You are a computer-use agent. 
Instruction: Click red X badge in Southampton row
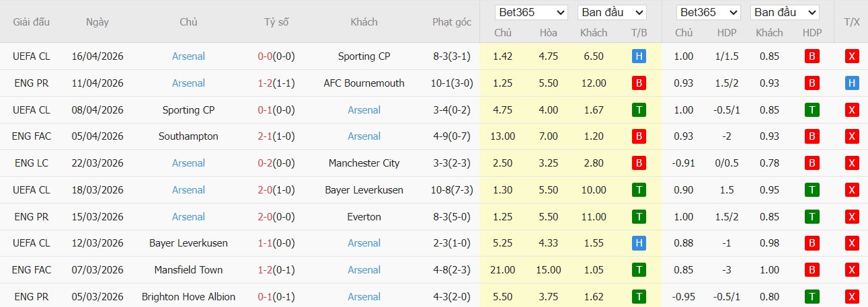tap(852, 136)
